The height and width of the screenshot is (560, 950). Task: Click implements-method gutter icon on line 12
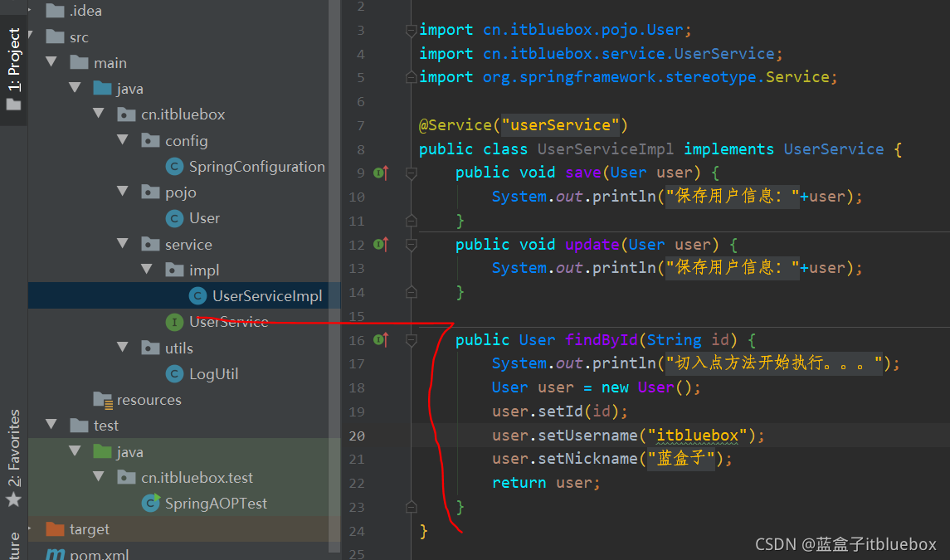coord(381,245)
